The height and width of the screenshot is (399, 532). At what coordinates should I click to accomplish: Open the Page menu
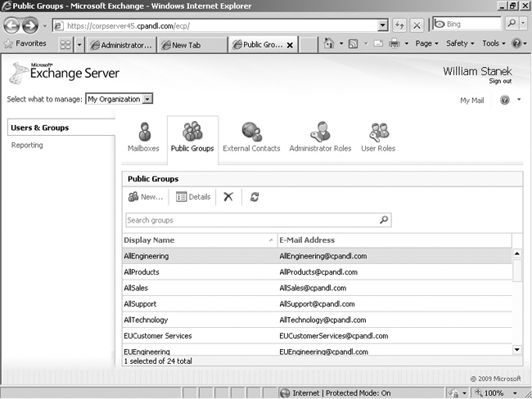pos(426,43)
